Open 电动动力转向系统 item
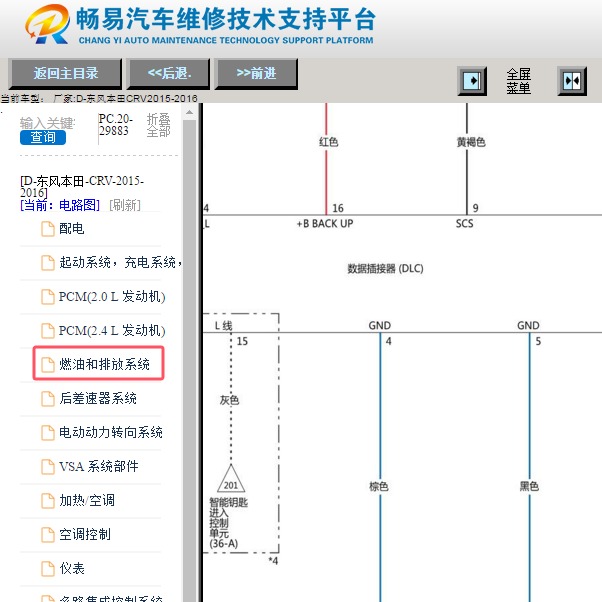Screen dimensions: 602x602 tap(111, 432)
